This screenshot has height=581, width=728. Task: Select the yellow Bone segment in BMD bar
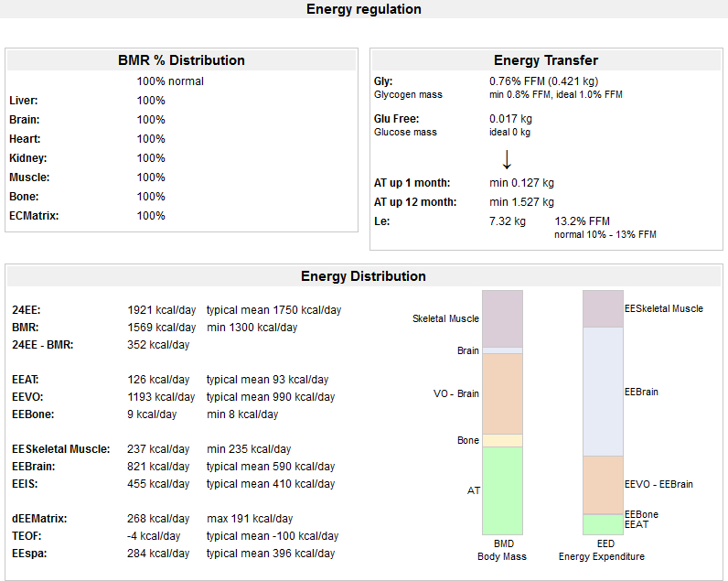point(502,440)
